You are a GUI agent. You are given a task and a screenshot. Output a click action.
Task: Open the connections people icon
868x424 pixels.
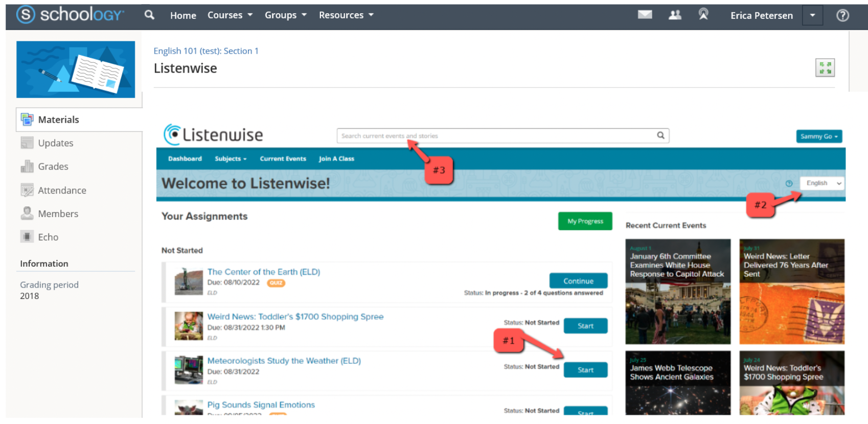[675, 15]
